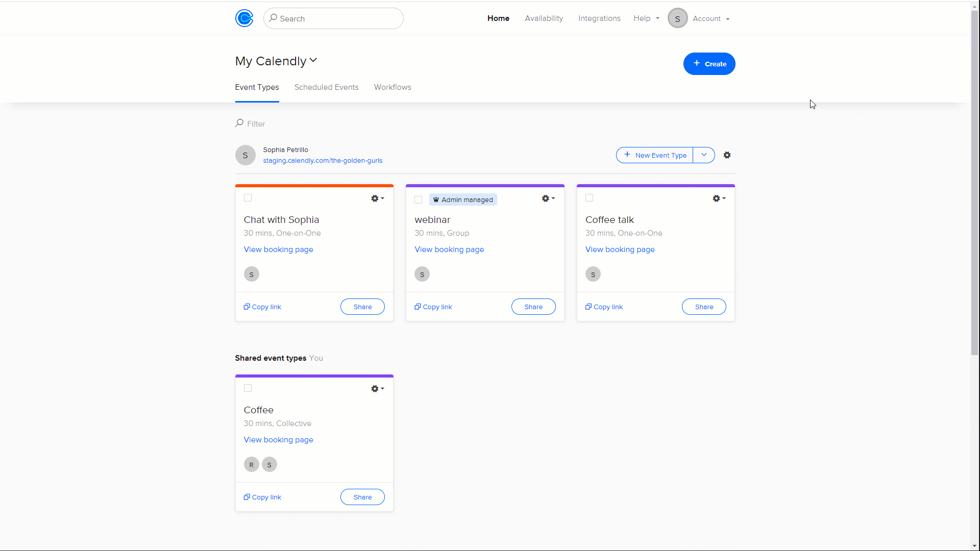Open the user settings gear beside New Event Type

[x=727, y=155]
